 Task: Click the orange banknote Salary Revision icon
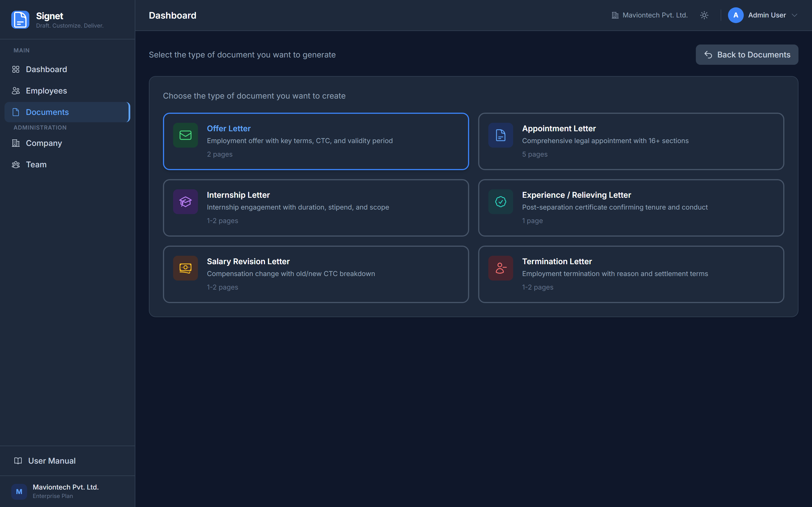(185, 268)
